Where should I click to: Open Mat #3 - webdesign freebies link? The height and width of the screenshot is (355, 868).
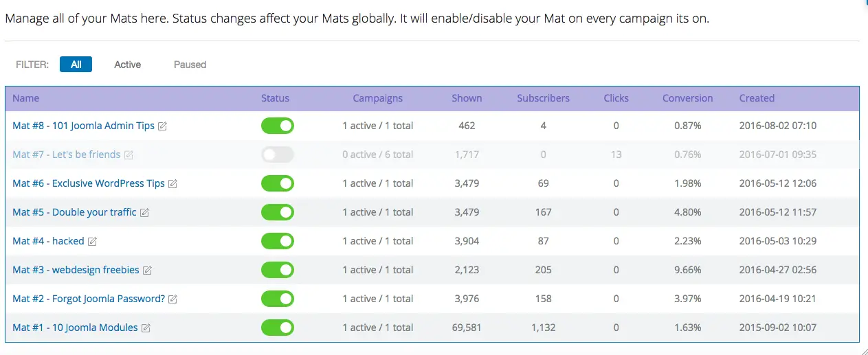[76, 270]
